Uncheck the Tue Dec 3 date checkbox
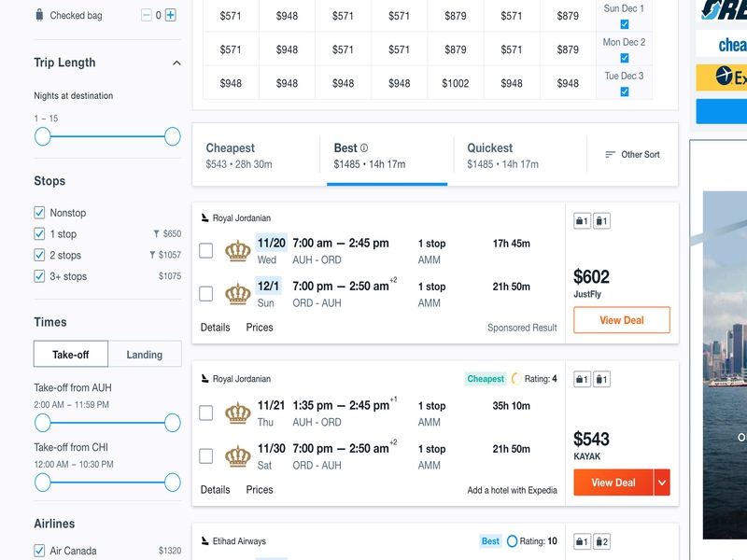The height and width of the screenshot is (560, 747). pos(625,91)
